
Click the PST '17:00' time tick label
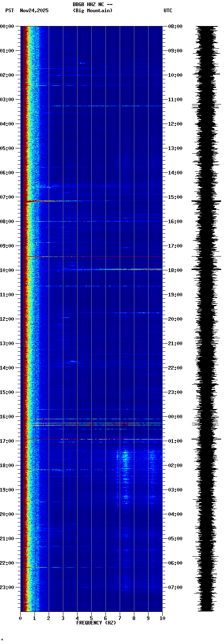pos(7,441)
